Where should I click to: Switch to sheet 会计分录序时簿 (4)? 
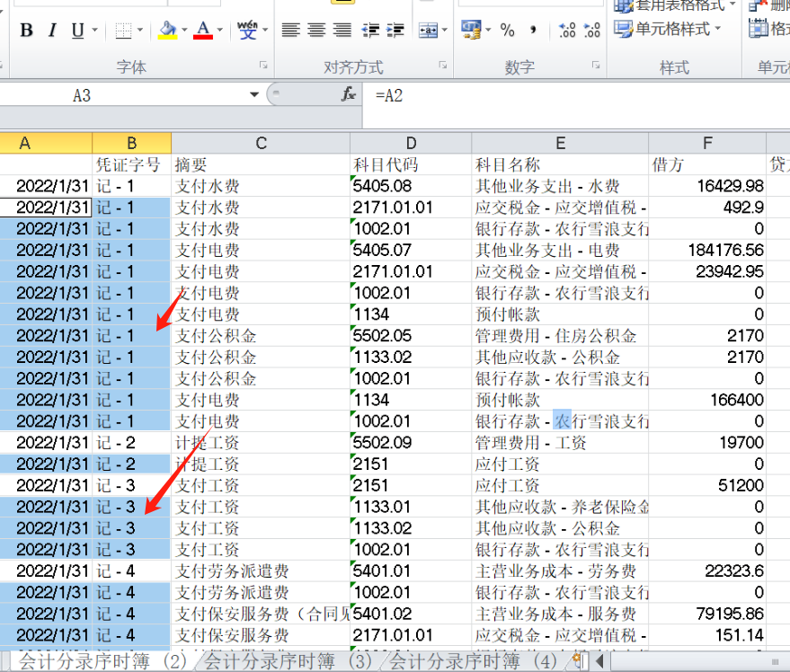(473, 661)
